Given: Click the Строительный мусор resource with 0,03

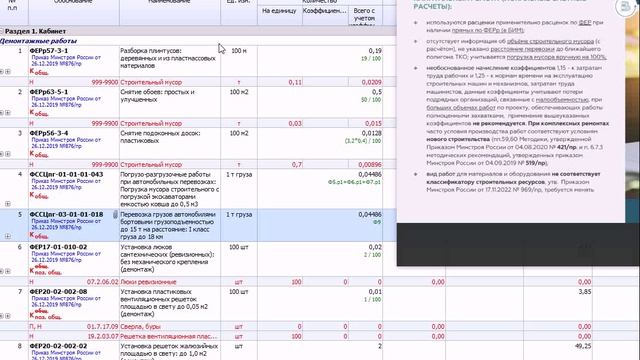Looking at the screenshot, I should [x=151, y=123].
